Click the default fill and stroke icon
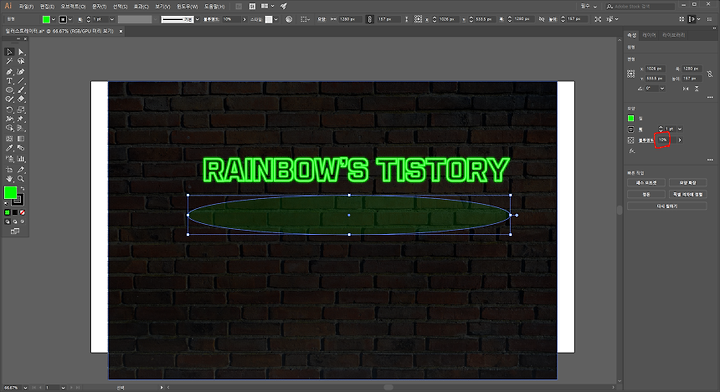The height and width of the screenshot is (392, 720). pos(6,203)
